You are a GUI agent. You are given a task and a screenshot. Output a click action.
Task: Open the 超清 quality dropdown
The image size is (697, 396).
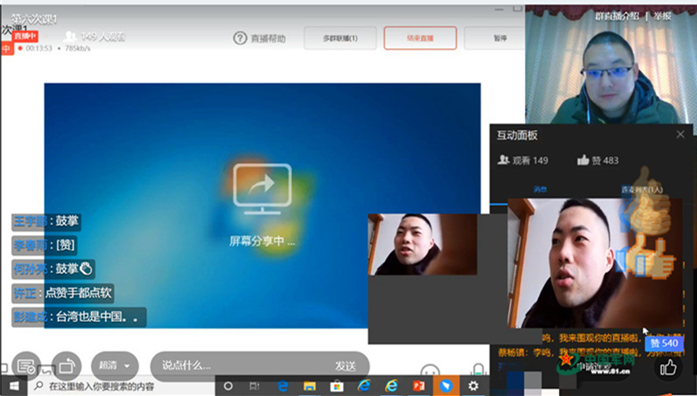115,366
